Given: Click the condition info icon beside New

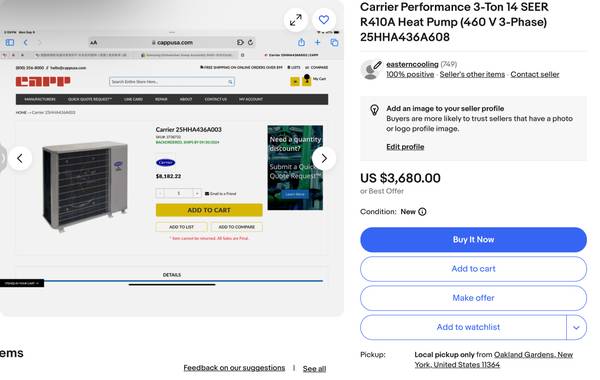Looking at the screenshot, I should pyautogui.click(x=422, y=212).
